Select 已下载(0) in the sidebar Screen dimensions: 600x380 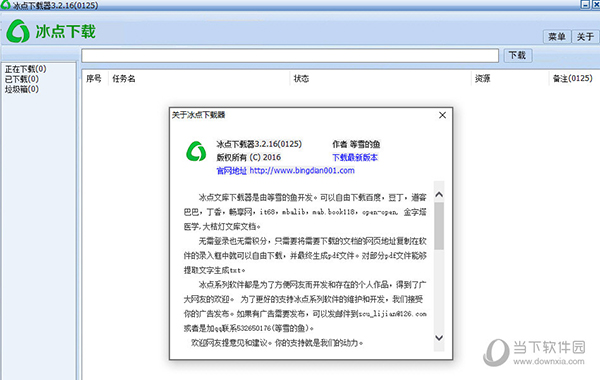coord(22,79)
